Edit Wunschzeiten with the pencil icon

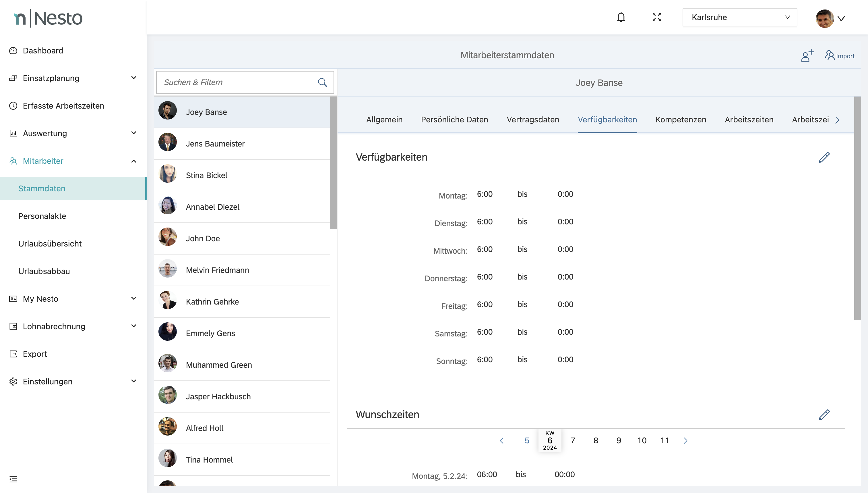824,415
